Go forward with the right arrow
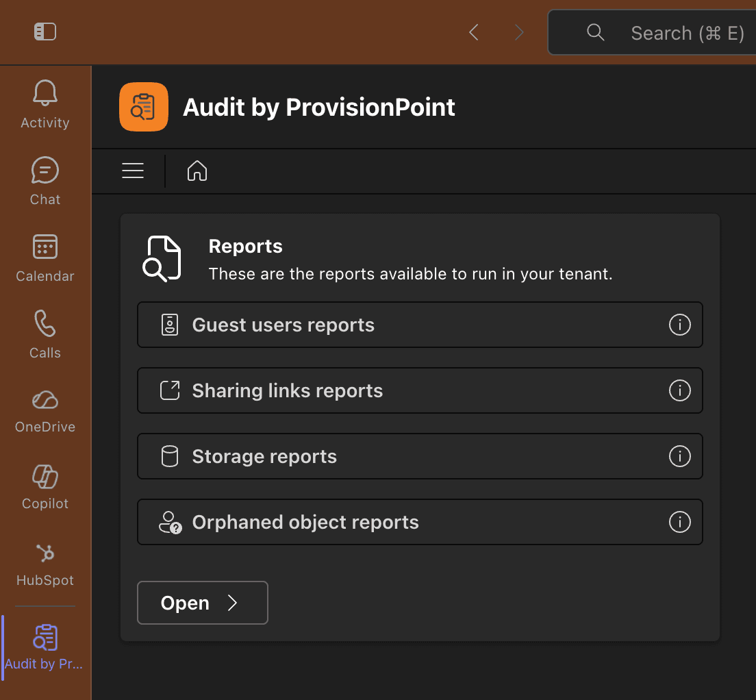The width and height of the screenshot is (756, 700). point(519,32)
